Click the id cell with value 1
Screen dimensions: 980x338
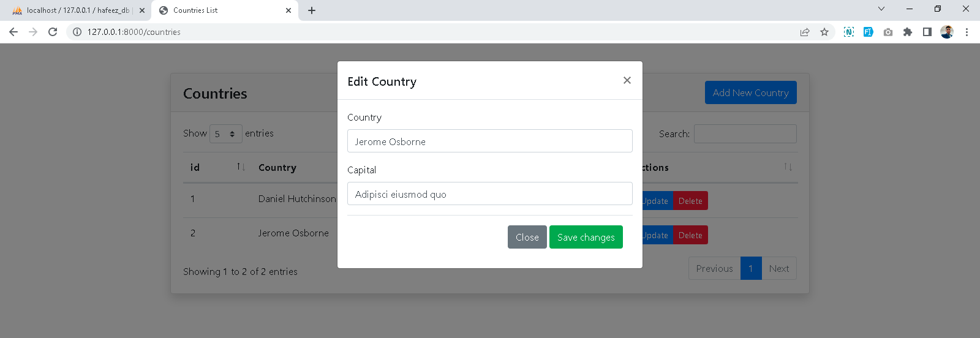click(193, 199)
